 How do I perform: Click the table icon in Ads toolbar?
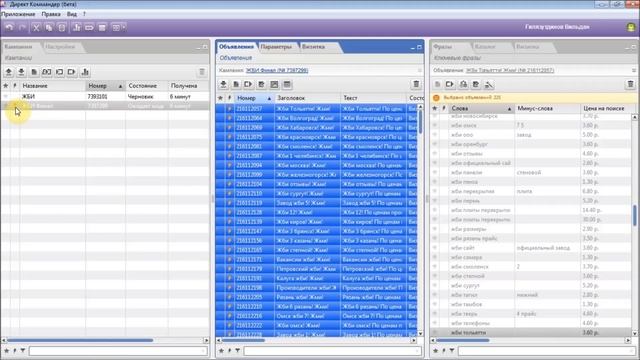pos(287,84)
